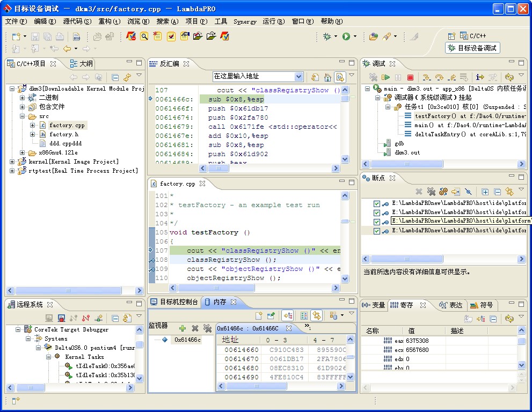
Task: Toggle the second breakpoint checkbox
Action: pos(377,213)
